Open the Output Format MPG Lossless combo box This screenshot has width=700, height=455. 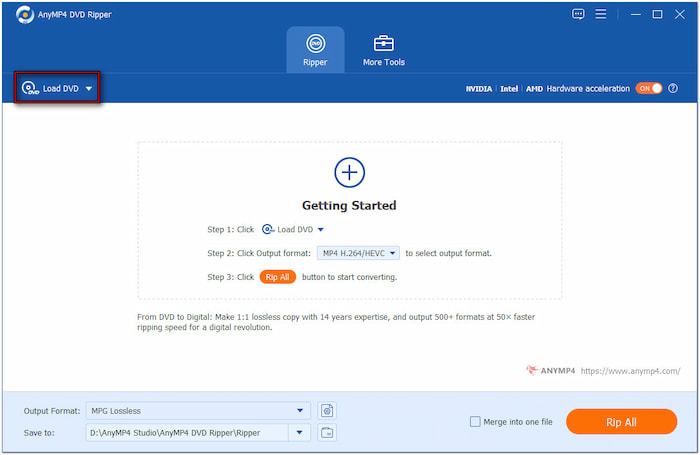click(198, 410)
